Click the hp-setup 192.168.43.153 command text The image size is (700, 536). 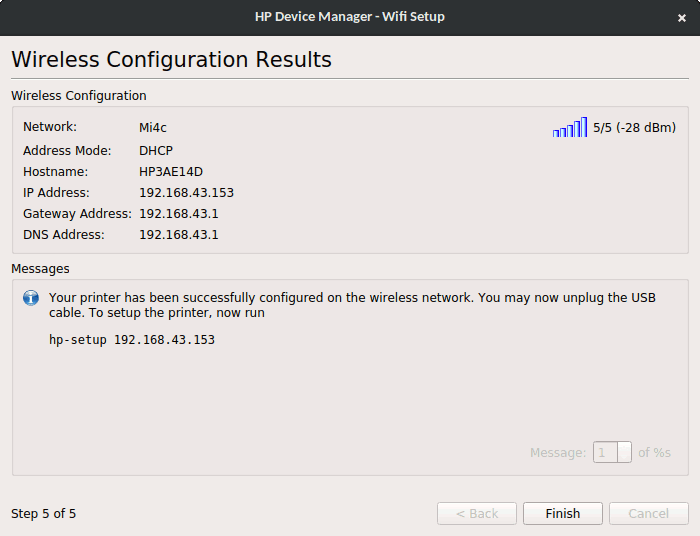coord(132,340)
